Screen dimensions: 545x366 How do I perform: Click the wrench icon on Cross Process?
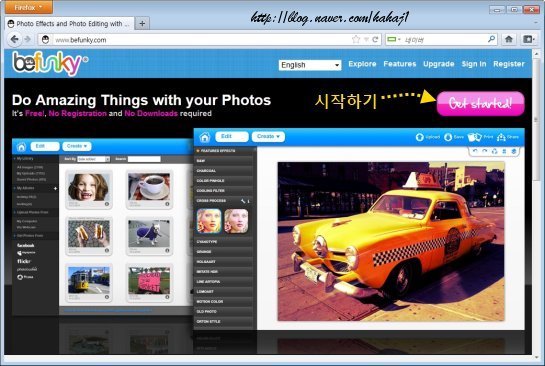[243, 201]
